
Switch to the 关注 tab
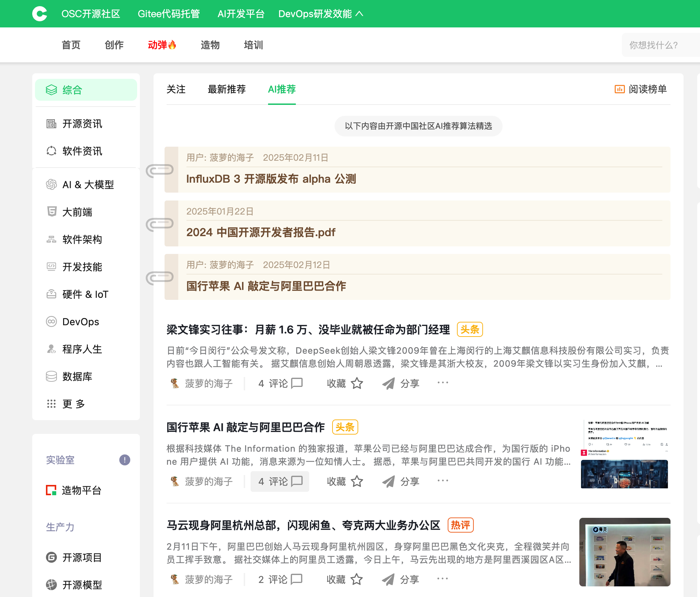click(176, 89)
